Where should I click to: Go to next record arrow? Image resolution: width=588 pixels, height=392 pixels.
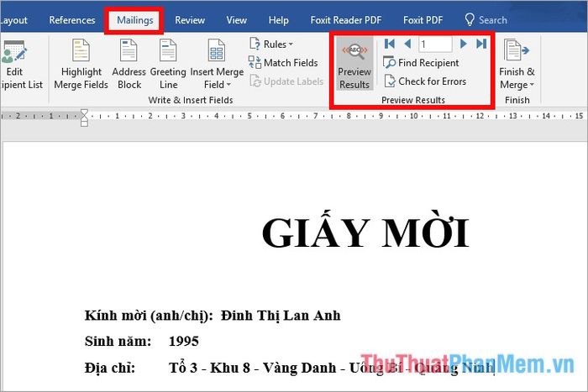click(x=463, y=44)
